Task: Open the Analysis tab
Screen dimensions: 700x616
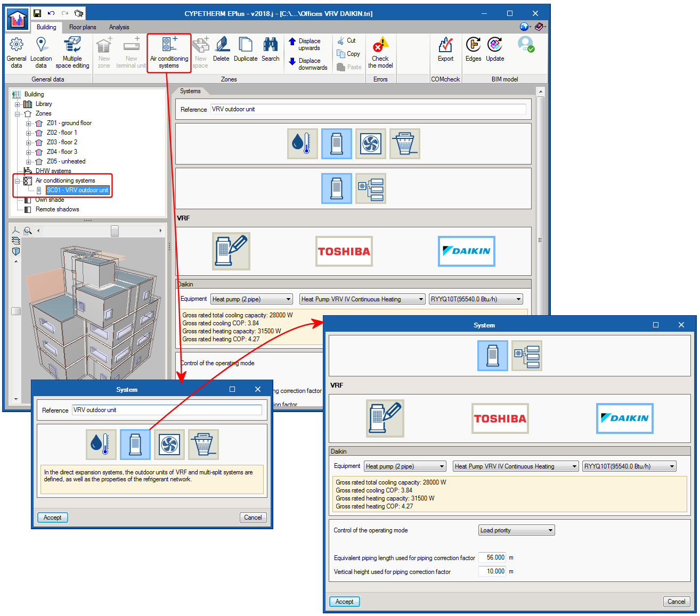Action: point(119,27)
